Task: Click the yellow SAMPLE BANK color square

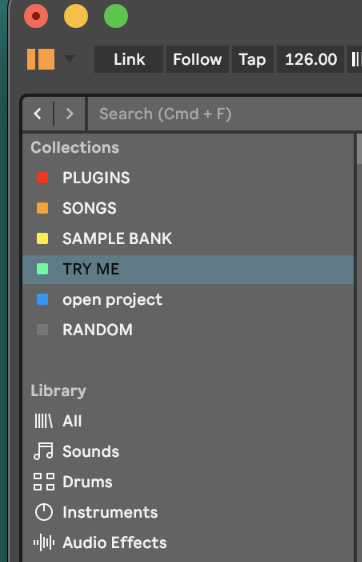Action: coord(43,239)
